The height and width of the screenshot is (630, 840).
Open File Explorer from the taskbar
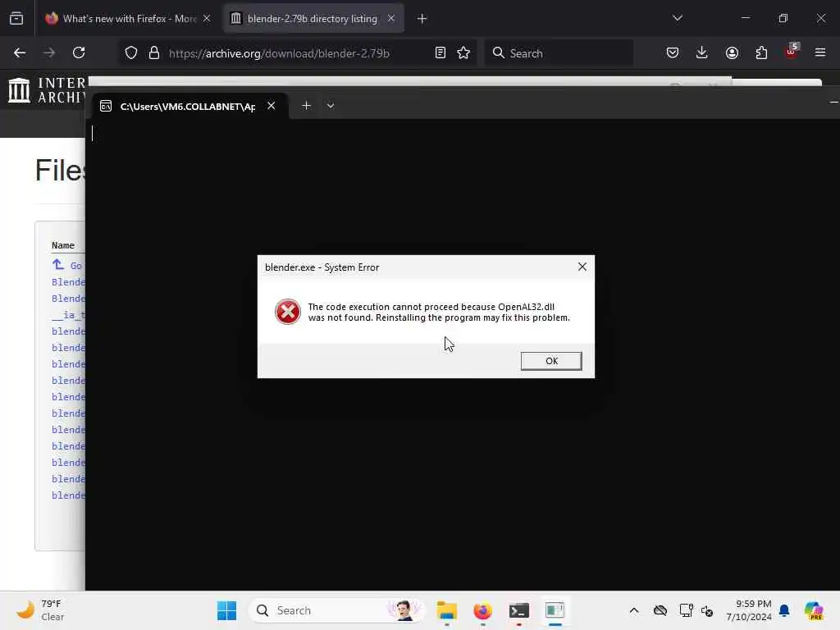pos(447,610)
